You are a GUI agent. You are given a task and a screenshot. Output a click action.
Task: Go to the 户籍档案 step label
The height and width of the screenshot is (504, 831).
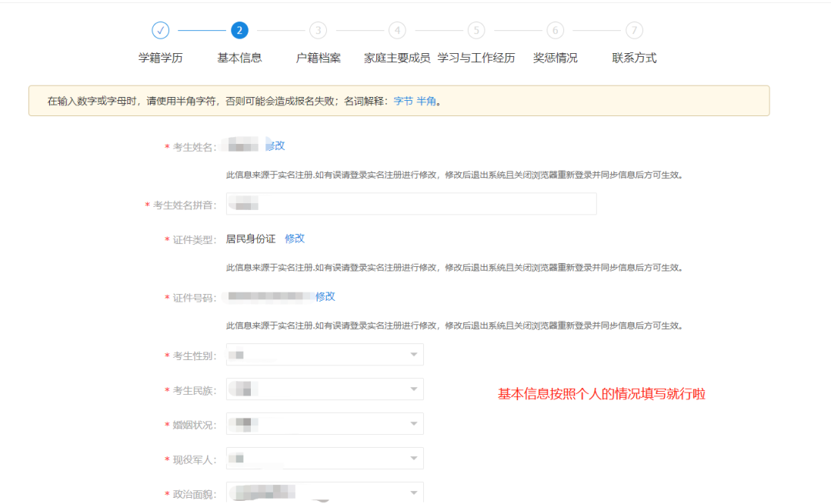coord(318,58)
